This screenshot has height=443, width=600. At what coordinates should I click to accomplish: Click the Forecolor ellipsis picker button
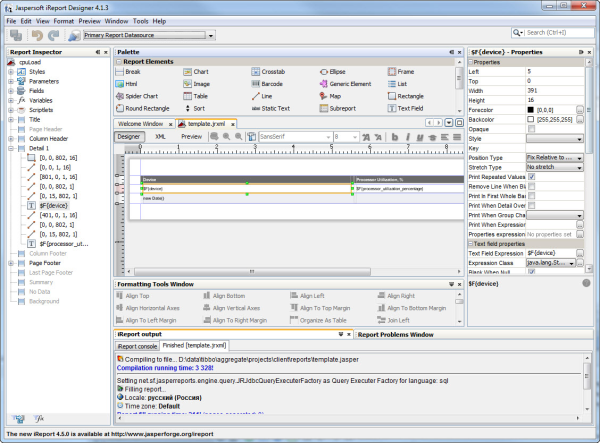[x=580, y=110]
